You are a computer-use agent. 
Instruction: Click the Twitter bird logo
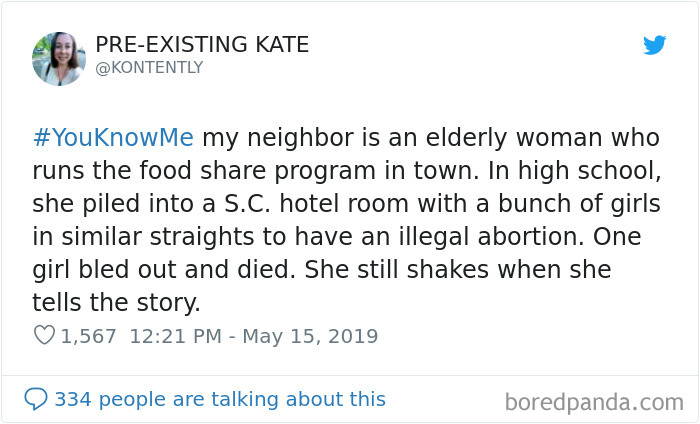coord(655,45)
